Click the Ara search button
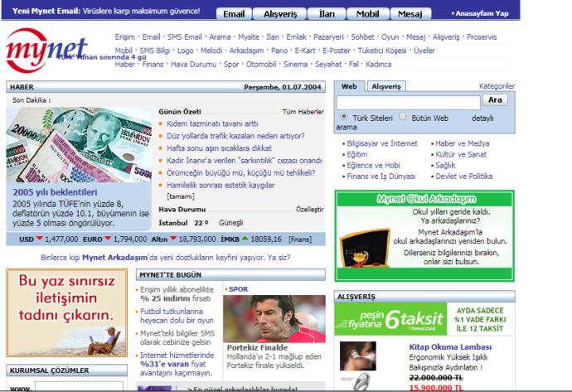 (495, 100)
